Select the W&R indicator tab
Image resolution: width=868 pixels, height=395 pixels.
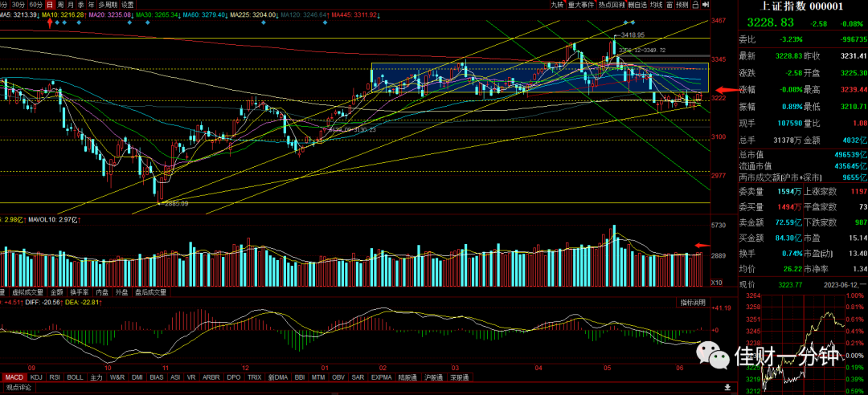[117, 377]
